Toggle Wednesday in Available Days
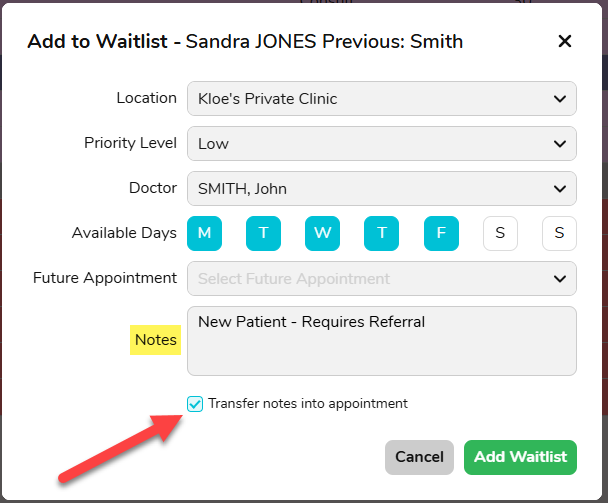Image resolution: width=608 pixels, height=503 pixels. point(322,233)
